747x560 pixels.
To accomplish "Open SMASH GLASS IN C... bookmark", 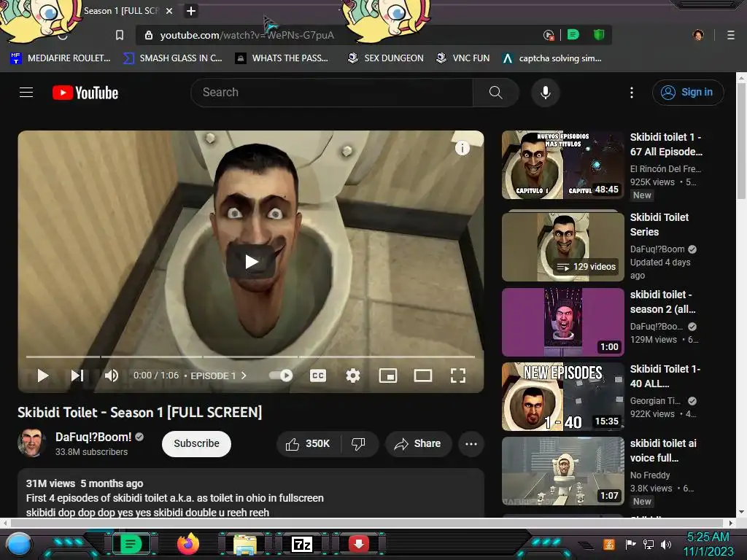I will (172, 58).
